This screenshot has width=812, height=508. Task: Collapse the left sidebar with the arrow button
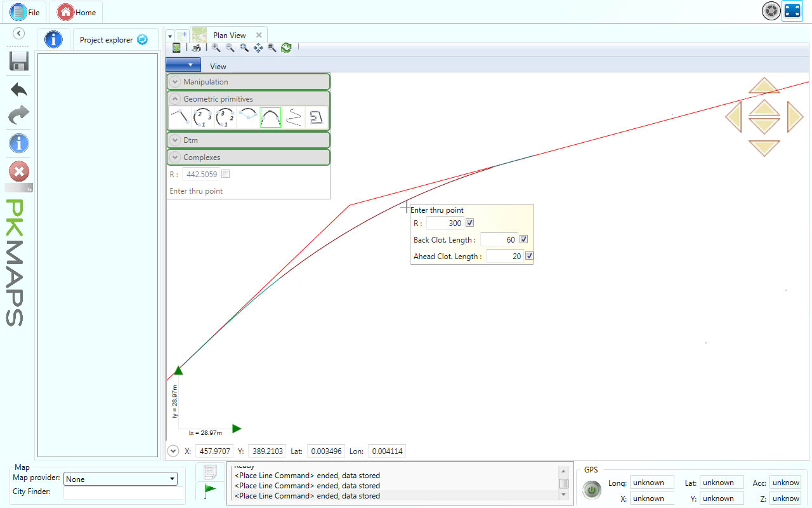point(19,34)
